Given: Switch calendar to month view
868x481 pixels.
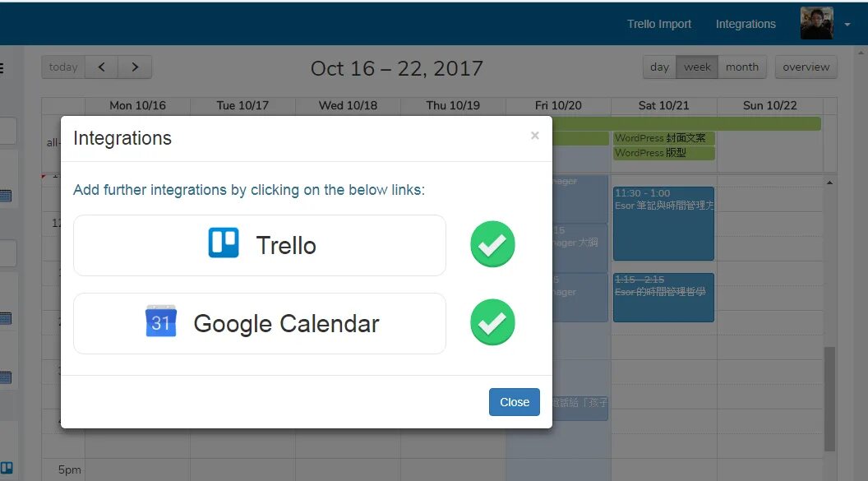Looking at the screenshot, I should (742, 67).
